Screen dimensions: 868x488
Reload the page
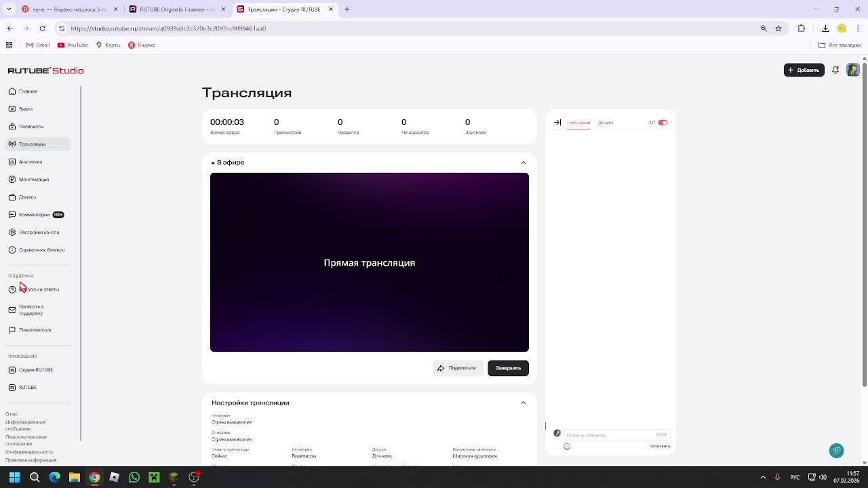pyautogui.click(x=42, y=28)
